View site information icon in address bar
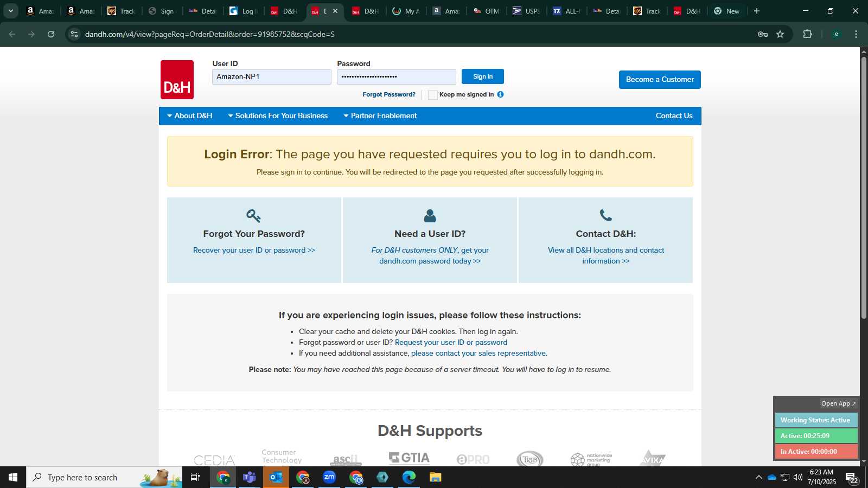This screenshot has width=868, height=488. point(74,34)
